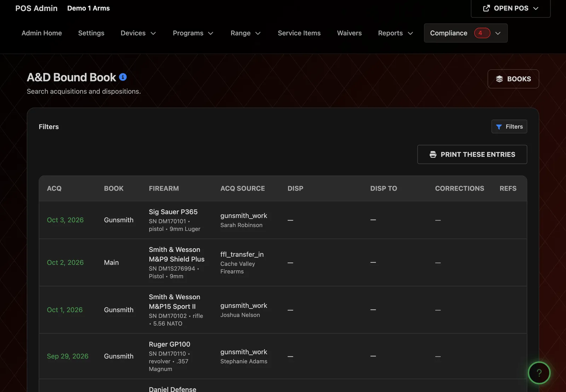This screenshot has height=392, width=566.
Task: Click the POS Admin title link
Action: pyautogui.click(x=36, y=8)
